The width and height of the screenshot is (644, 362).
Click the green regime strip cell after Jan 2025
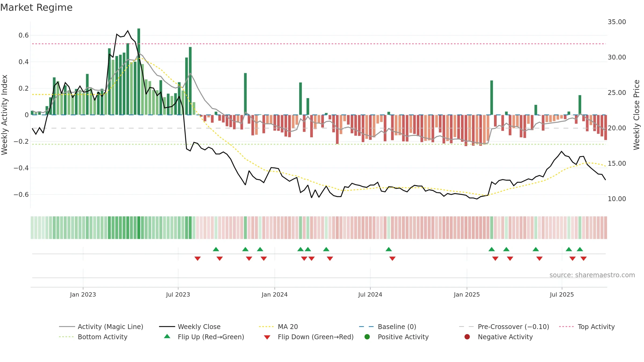pyautogui.click(x=492, y=228)
